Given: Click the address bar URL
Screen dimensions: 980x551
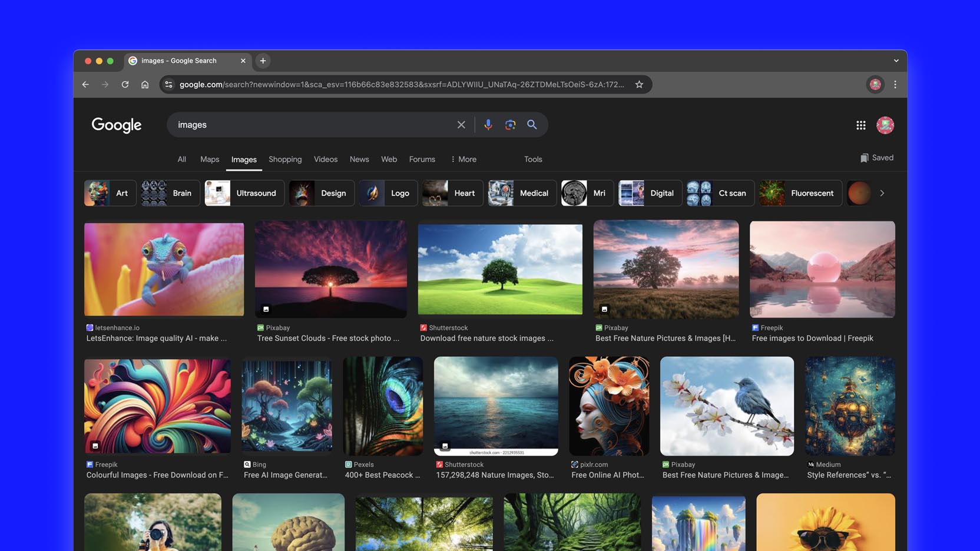Looking at the screenshot, I should point(402,85).
